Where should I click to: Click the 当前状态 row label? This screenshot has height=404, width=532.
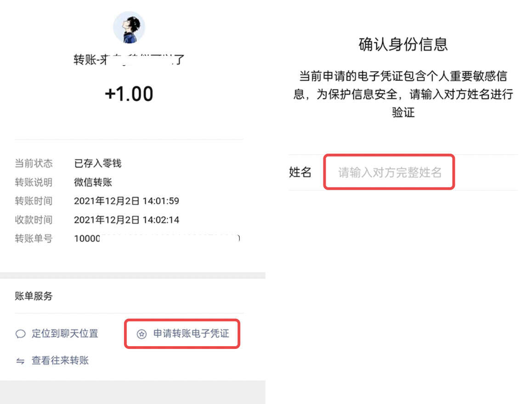pyautogui.click(x=34, y=163)
